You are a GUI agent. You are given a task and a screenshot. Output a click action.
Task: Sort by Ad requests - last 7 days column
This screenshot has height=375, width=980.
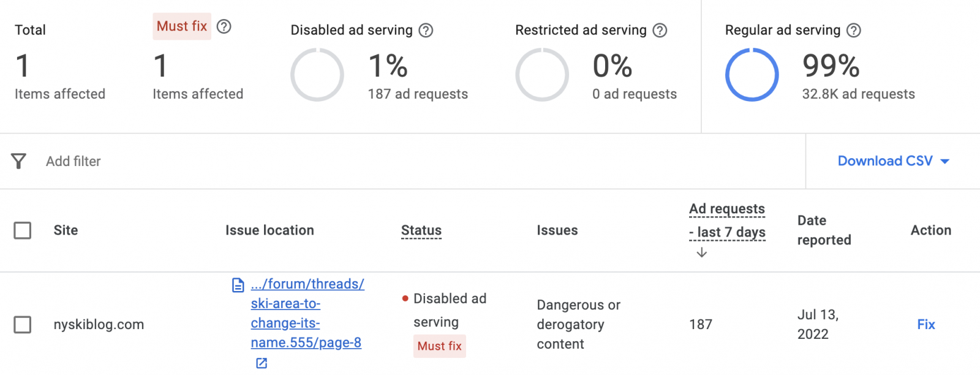click(x=727, y=221)
